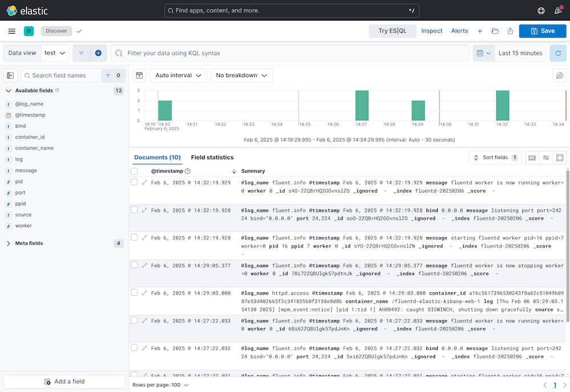Open the No breakdown dropdown
The width and height of the screenshot is (570, 392).
[x=242, y=75]
